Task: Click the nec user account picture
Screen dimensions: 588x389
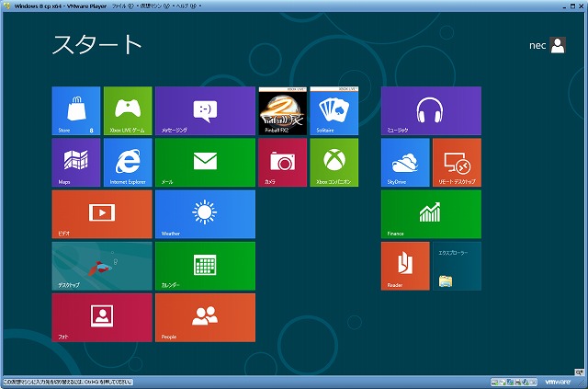Action: pos(558,45)
